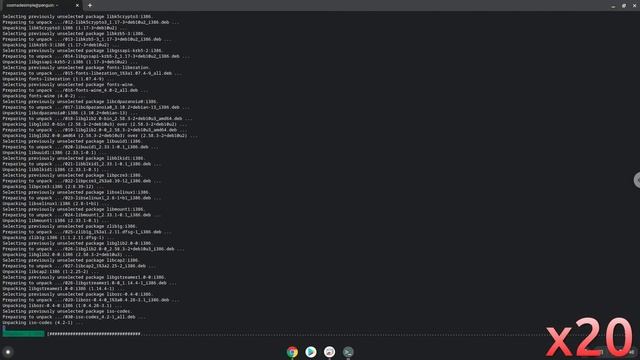The width and height of the screenshot is (640, 360).
Task: Launch Google Chrome from the shelf
Action: coord(292,352)
